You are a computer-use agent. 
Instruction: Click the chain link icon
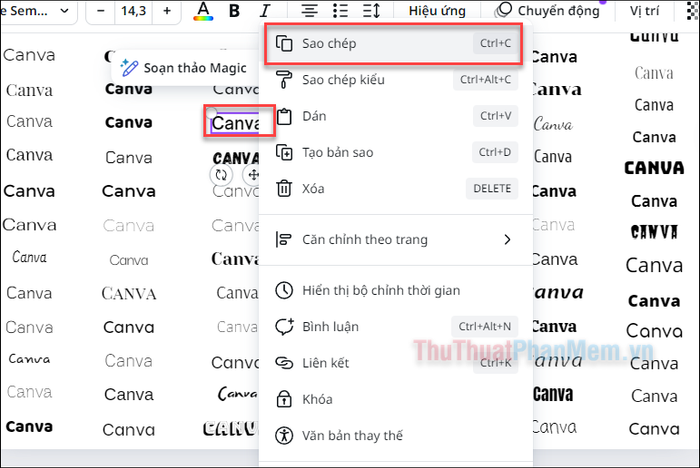(284, 363)
